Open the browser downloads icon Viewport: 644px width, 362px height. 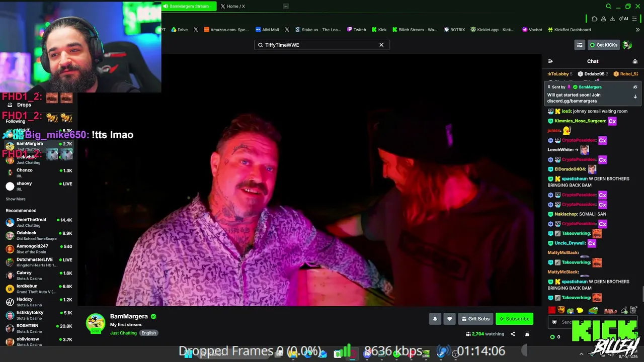pos(612,19)
